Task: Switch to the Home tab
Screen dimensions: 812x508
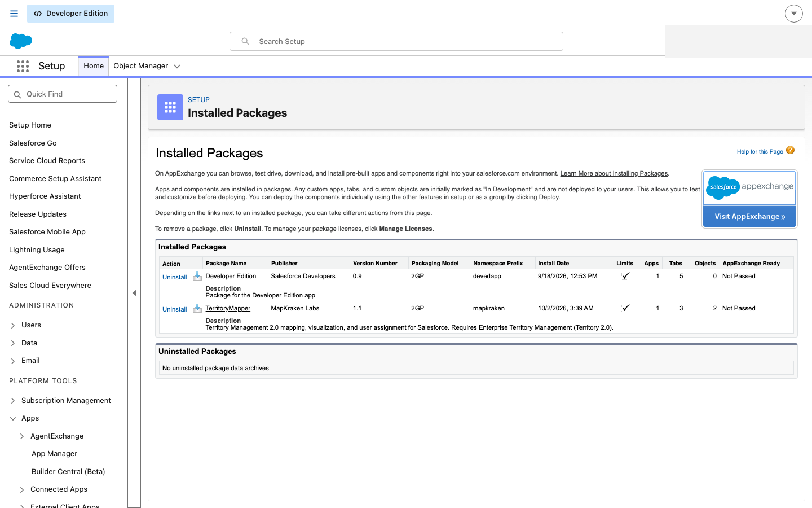Action: click(94, 66)
